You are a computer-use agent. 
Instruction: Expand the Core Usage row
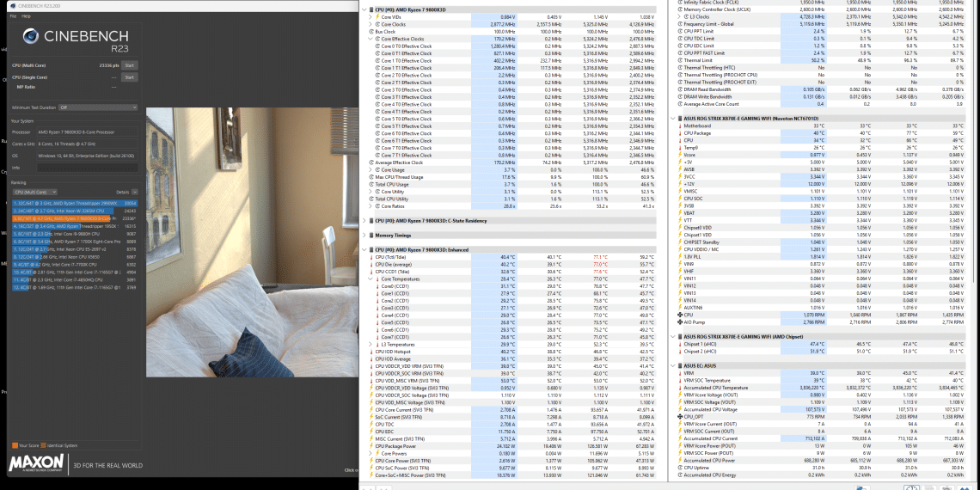click(x=371, y=170)
